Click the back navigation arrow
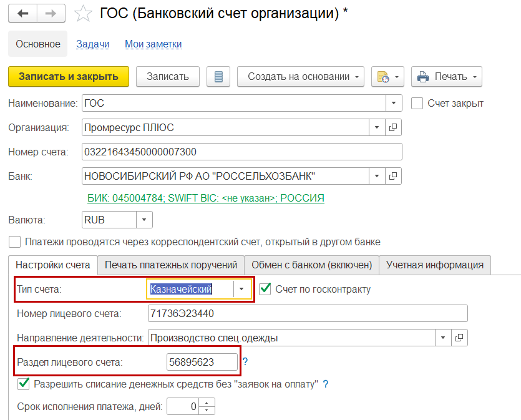 pos(23,14)
